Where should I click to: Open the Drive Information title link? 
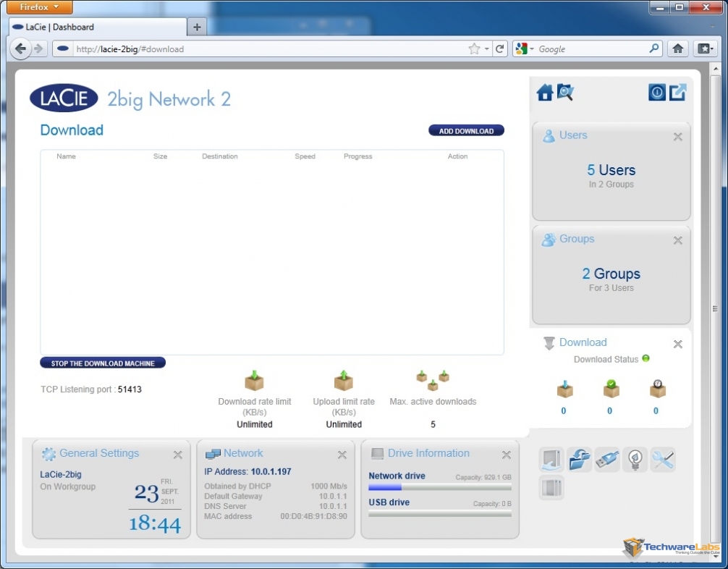428,453
